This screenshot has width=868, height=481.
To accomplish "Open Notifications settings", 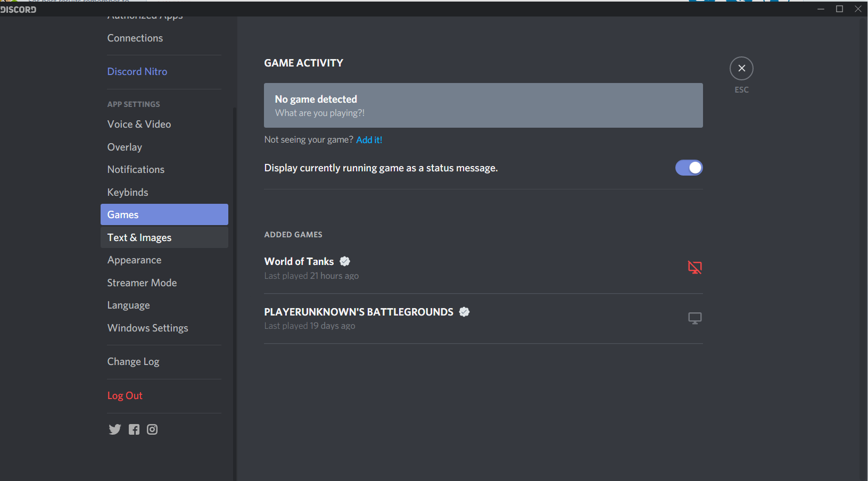I will pos(164,170).
